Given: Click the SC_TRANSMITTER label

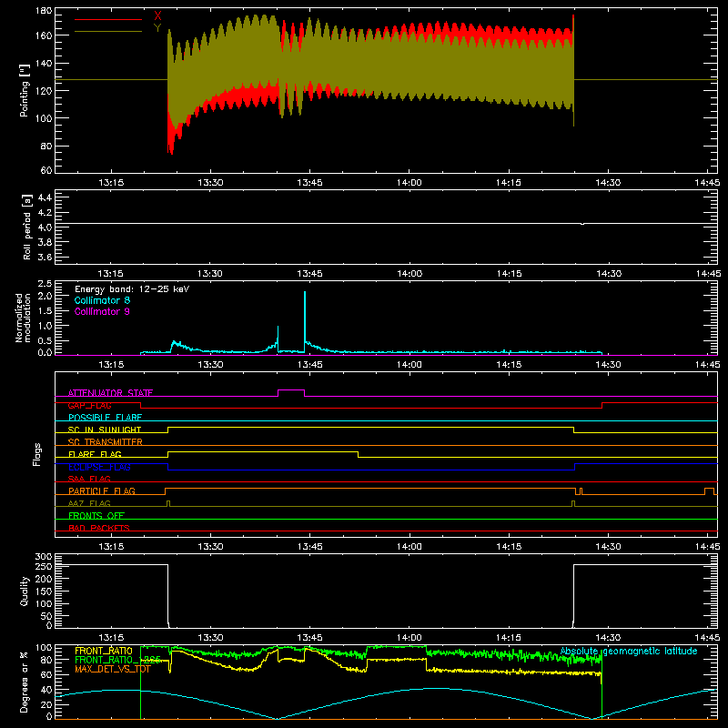Looking at the screenshot, I should coord(105,441).
